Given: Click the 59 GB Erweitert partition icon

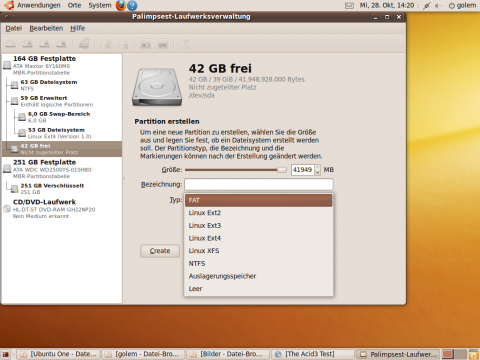Looking at the screenshot, I should click(x=14, y=101).
